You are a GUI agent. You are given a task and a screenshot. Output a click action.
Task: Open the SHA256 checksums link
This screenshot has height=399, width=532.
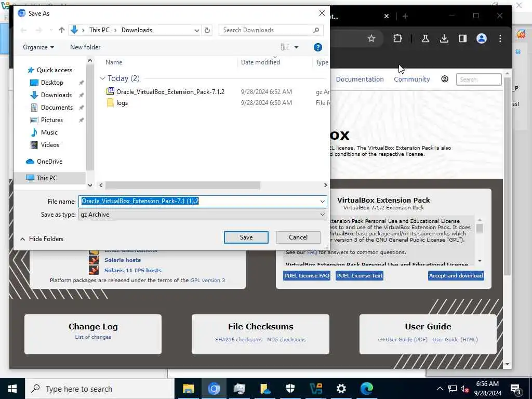click(238, 339)
